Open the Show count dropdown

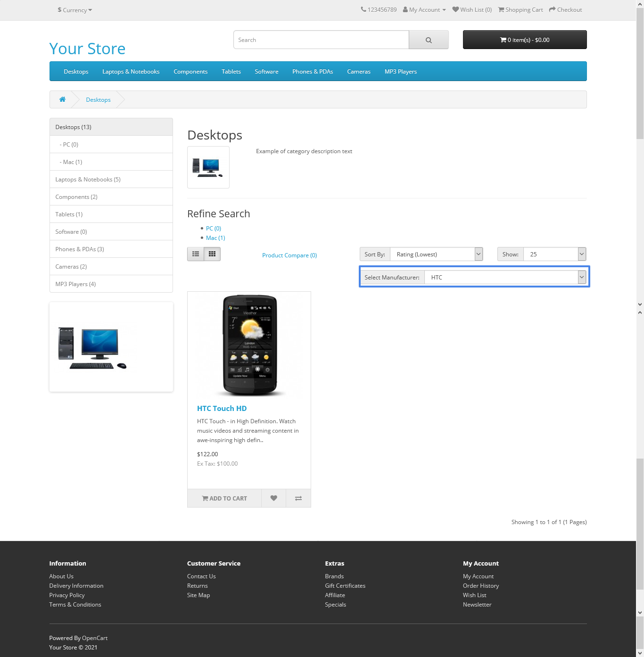(x=555, y=254)
